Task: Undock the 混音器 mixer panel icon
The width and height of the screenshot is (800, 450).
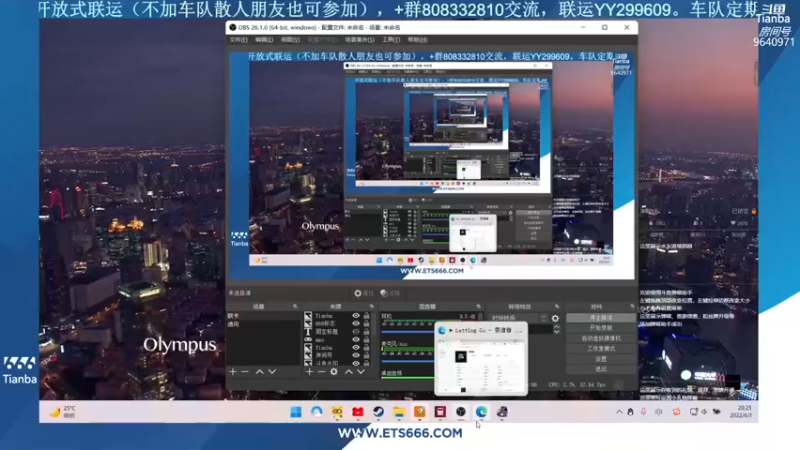Action: pos(479,307)
